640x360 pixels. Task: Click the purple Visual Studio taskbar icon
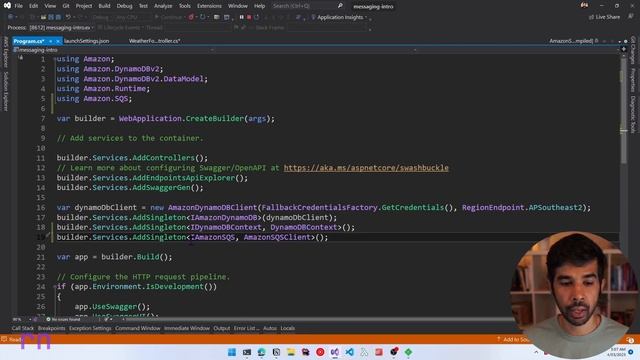point(335,352)
